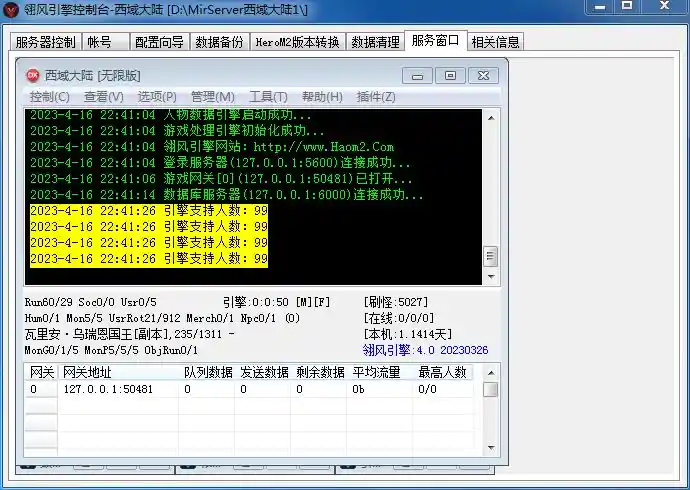Click the gateway table scroll-up arrow

pos(491,373)
